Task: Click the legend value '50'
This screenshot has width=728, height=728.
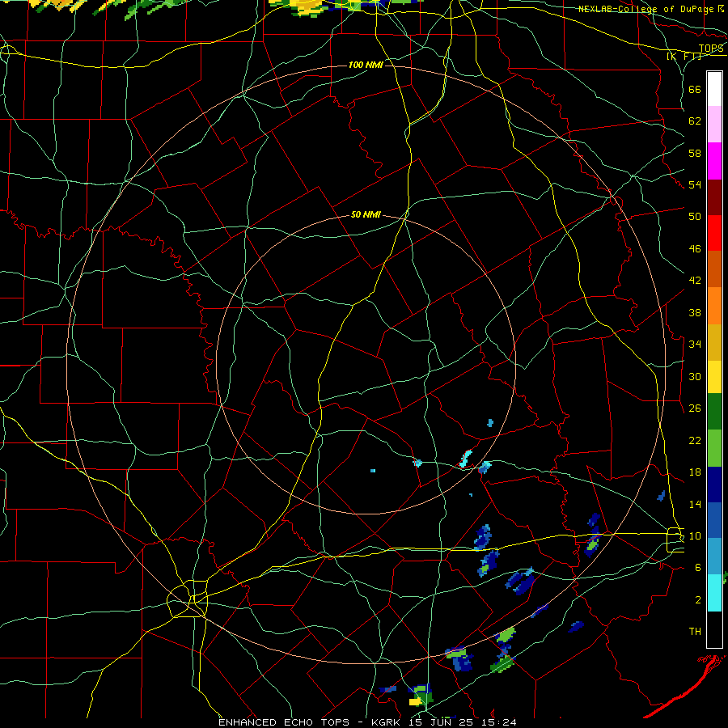Action: 695,217
